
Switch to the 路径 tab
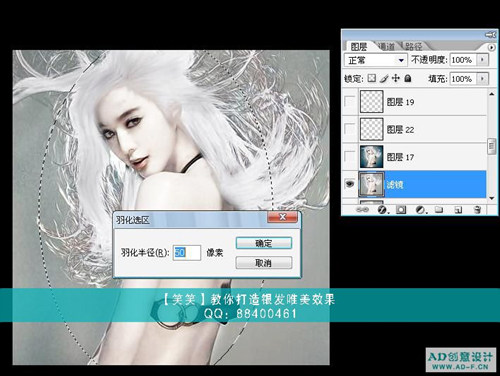point(413,46)
